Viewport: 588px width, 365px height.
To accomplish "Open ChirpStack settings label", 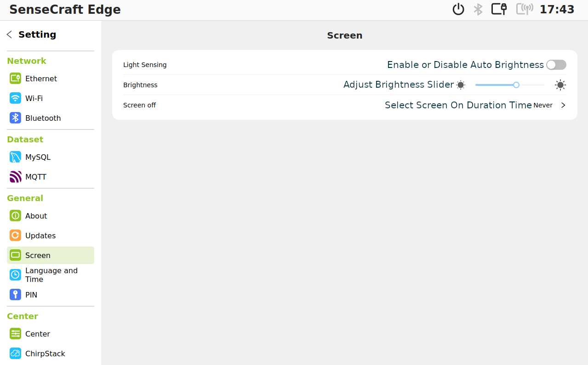I will pos(45,354).
